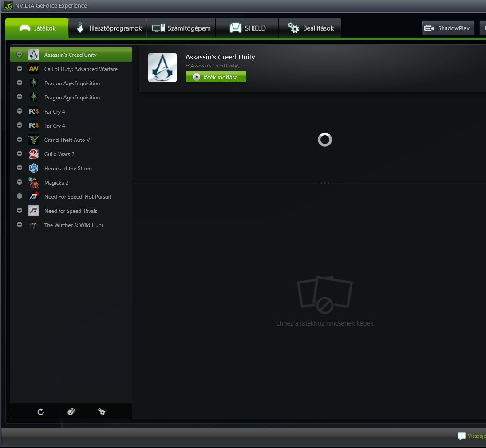Click minus icon beside Call of Duty: Advanced Warfare
This screenshot has height=448, width=486.
20,68
